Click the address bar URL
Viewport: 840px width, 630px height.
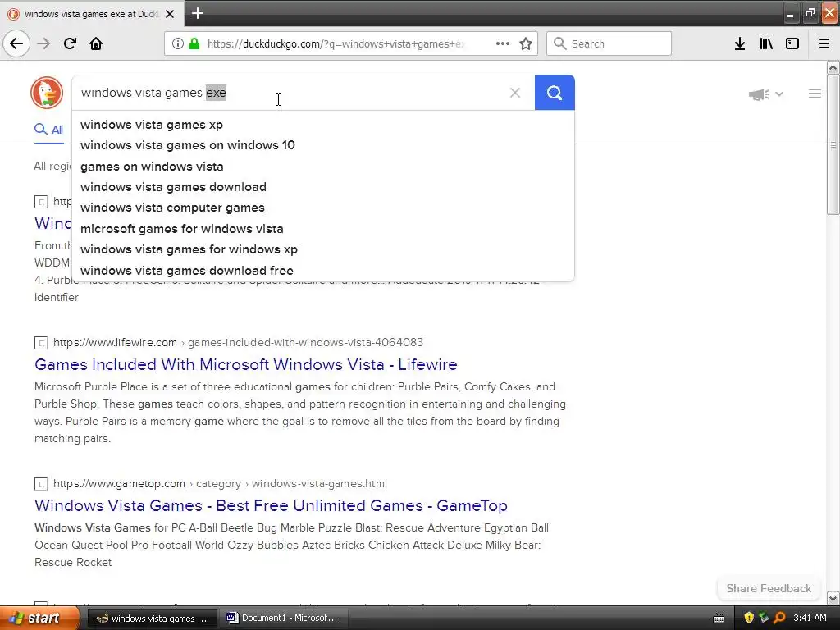tap(336, 43)
